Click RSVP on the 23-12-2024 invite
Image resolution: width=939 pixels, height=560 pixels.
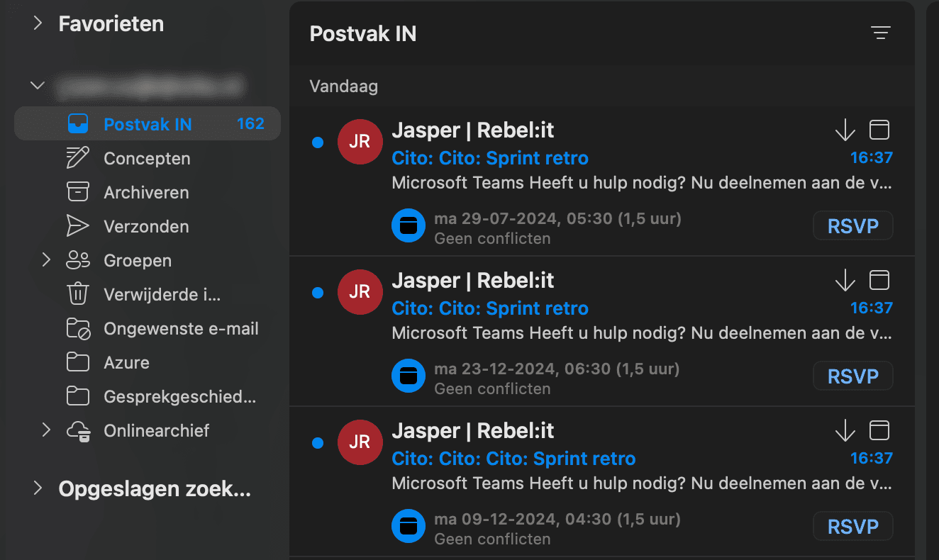point(852,376)
